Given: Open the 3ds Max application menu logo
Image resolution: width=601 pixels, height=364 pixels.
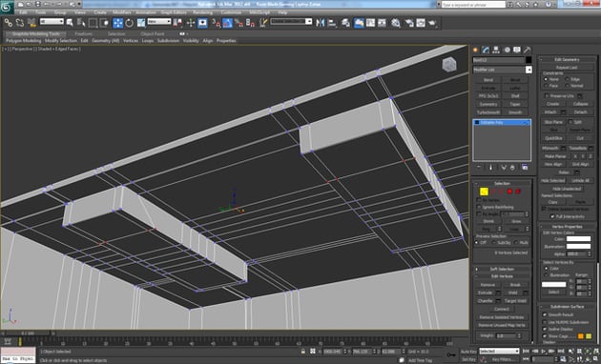Looking at the screenshot, I should tap(7, 8).
